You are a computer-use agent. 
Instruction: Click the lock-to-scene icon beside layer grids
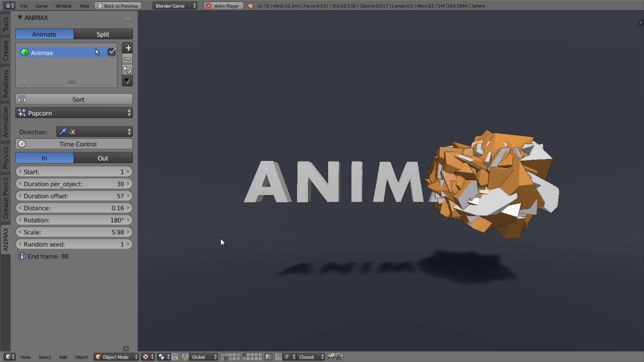coord(268,357)
